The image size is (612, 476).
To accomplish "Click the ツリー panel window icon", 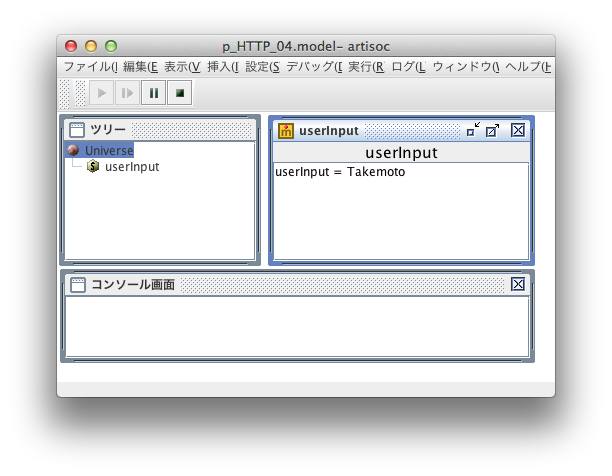I will click(76, 130).
